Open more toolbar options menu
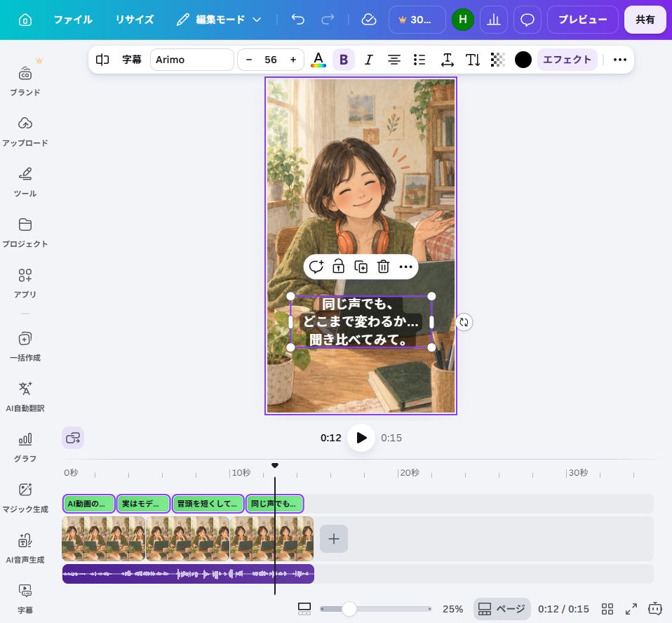 coord(619,60)
